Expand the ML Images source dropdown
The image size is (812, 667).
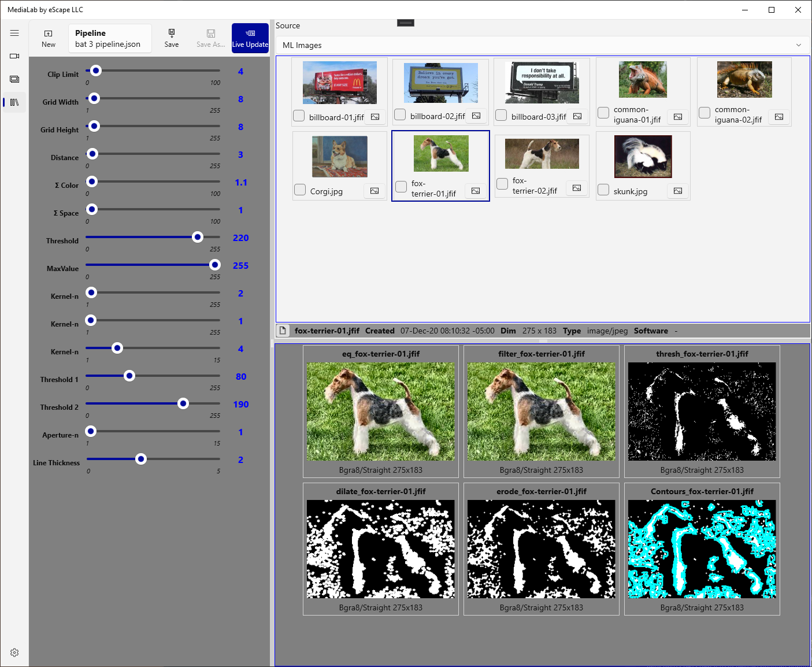pos(543,45)
